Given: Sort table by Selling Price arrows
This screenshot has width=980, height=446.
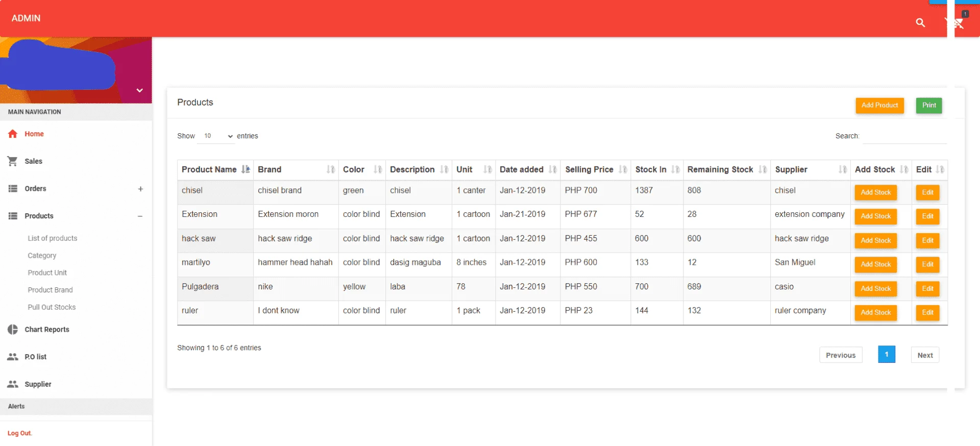Looking at the screenshot, I should click(x=623, y=169).
